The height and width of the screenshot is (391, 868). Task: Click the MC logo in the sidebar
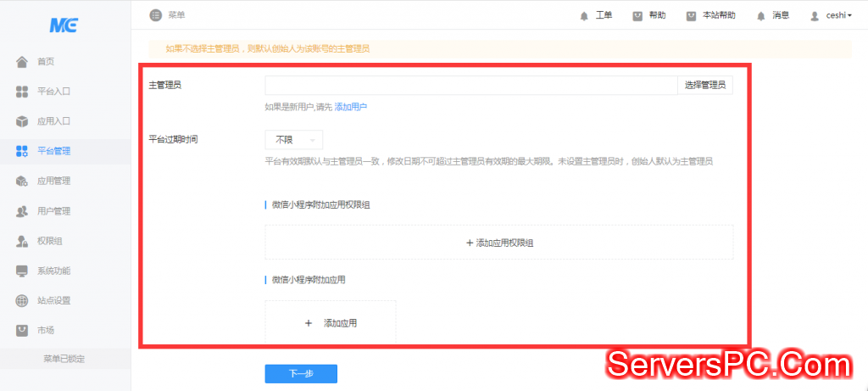(x=64, y=25)
